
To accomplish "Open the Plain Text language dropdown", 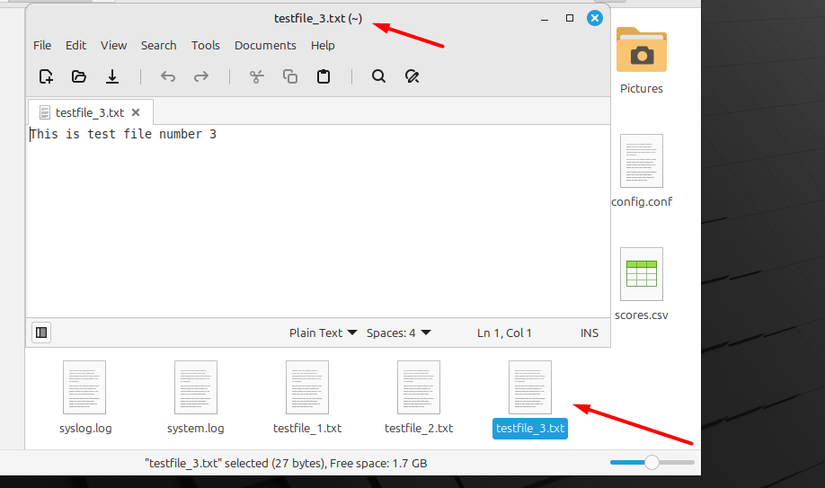I will (323, 333).
